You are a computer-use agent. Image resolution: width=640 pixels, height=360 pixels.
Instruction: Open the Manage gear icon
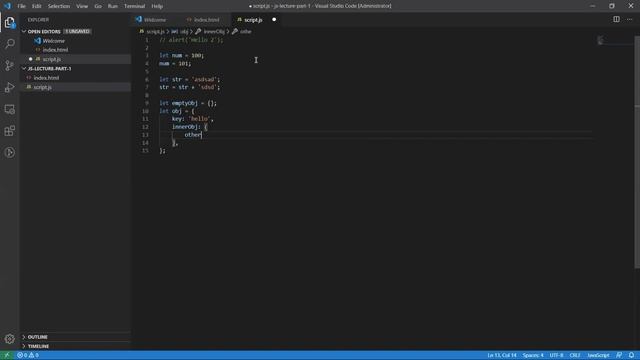pyautogui.click(x=9, y=339)
